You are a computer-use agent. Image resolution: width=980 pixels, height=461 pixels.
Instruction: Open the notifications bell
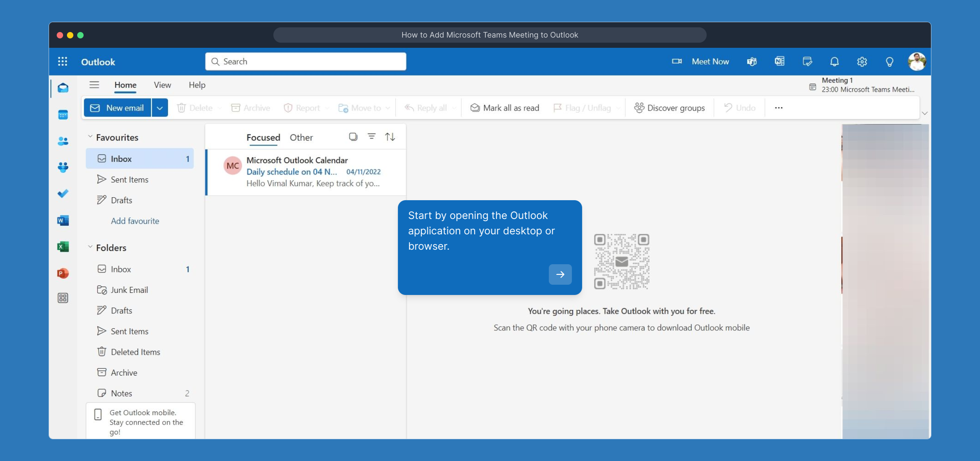835,61
